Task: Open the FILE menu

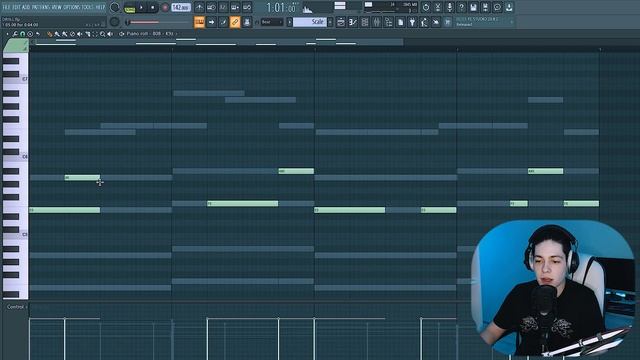Action: pos(6,7)
